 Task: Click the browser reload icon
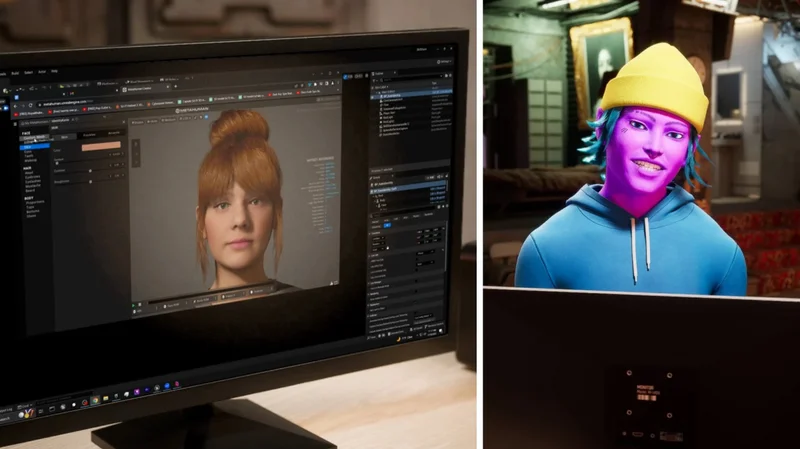coord(31,105)
